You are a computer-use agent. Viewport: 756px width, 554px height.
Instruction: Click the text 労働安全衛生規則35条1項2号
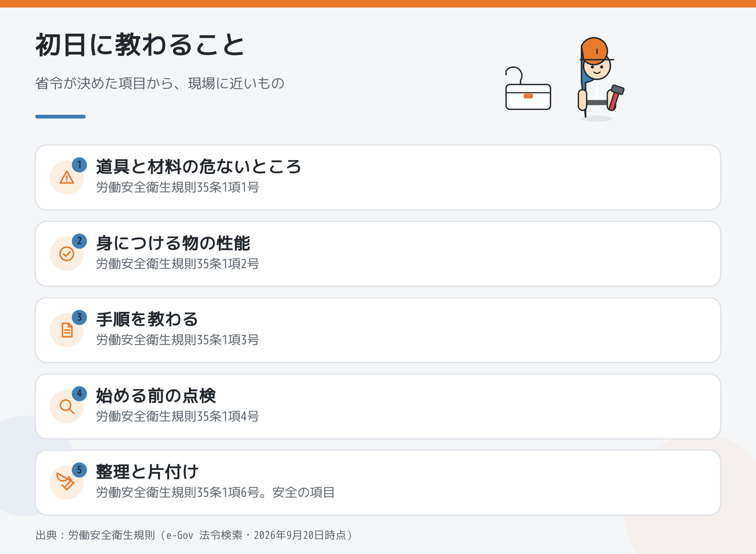(x=178, y=264)
